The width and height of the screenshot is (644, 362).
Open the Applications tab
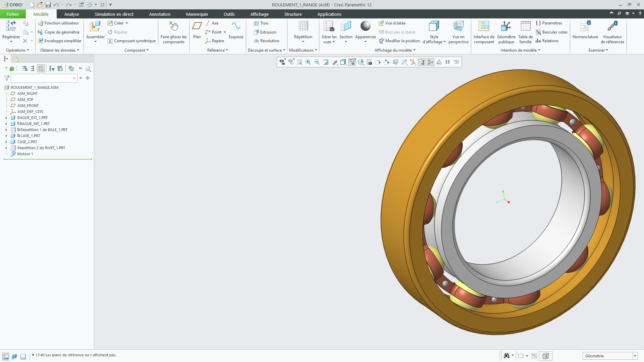pos(329,14)
